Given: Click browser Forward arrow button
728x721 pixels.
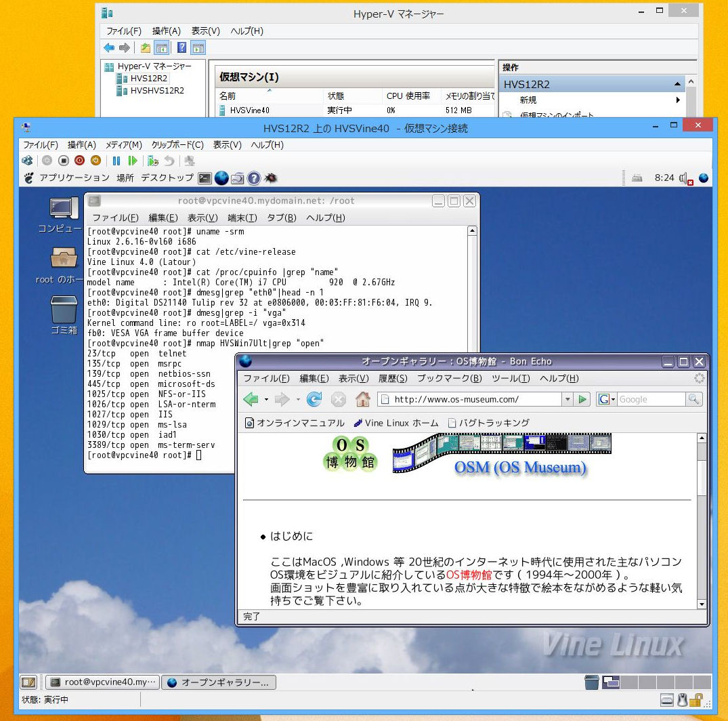Looking at the screenshot, I should pos(282,399).
